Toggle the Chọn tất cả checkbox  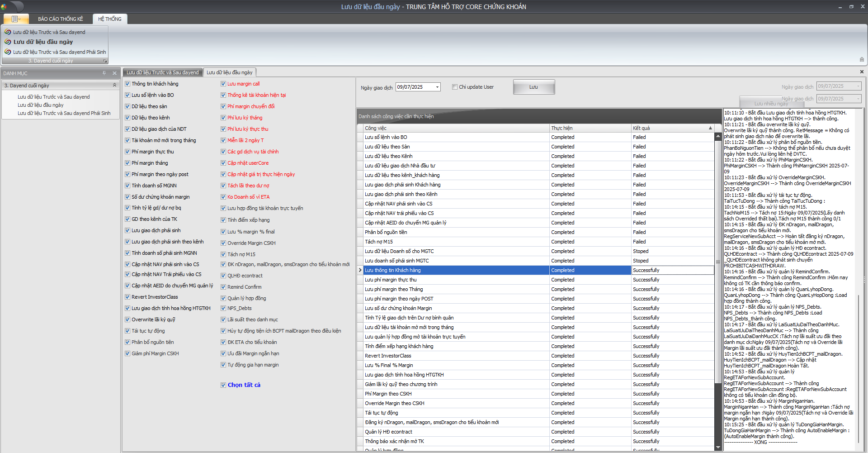tap(223, 385)
